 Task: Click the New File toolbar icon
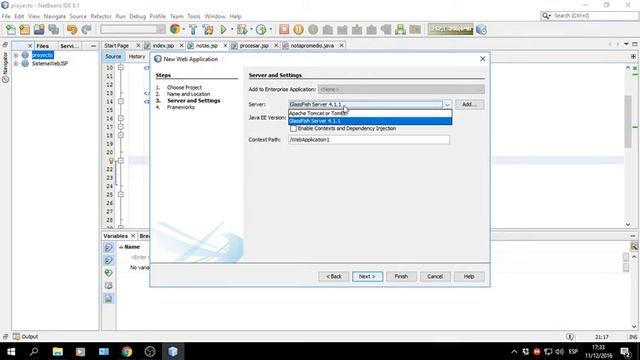(11, 29)
